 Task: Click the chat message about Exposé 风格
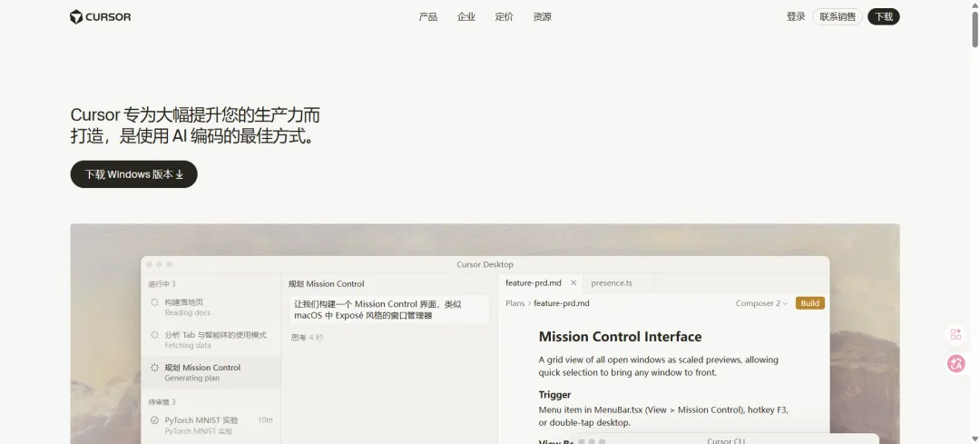(388, 310)
